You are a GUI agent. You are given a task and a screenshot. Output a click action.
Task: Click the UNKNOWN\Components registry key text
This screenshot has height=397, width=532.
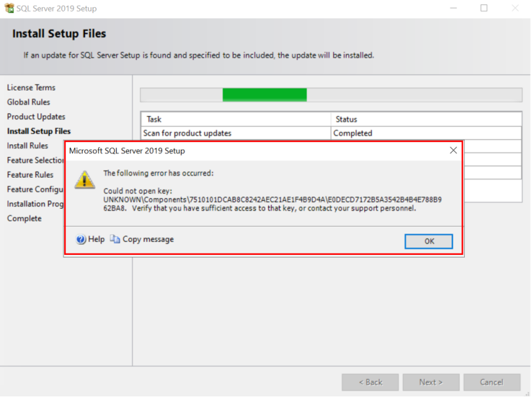tap(272, 204)
